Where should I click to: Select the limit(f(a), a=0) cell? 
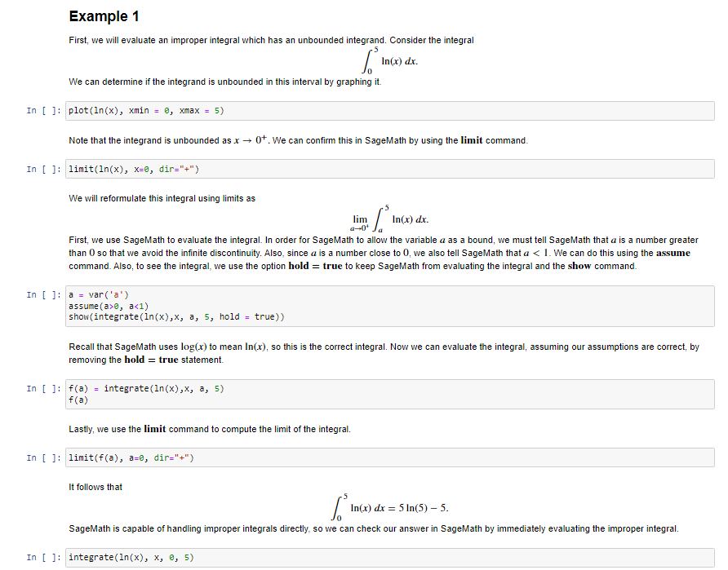coord(135,457)
